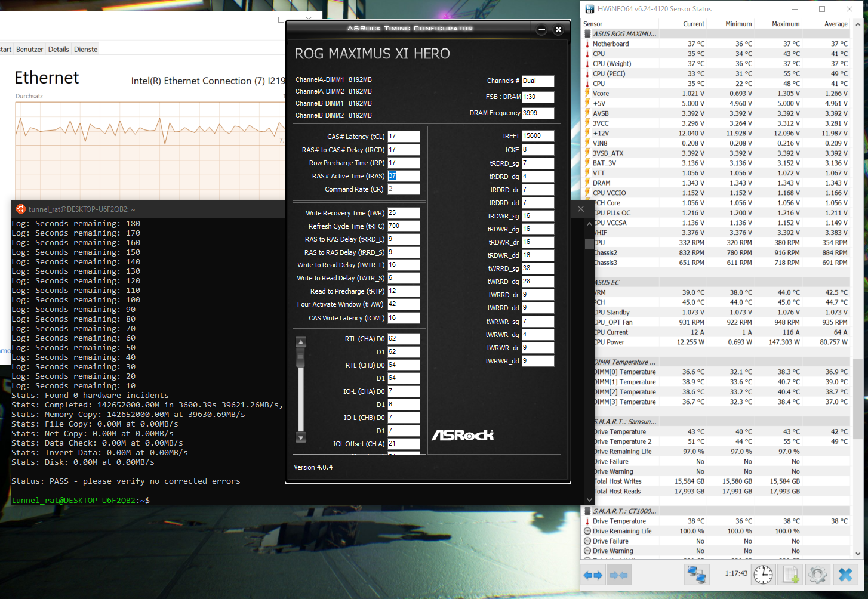Select Vcore row in HWiNFO
Viewport: 868px width, 599px height.
(716, 94)
